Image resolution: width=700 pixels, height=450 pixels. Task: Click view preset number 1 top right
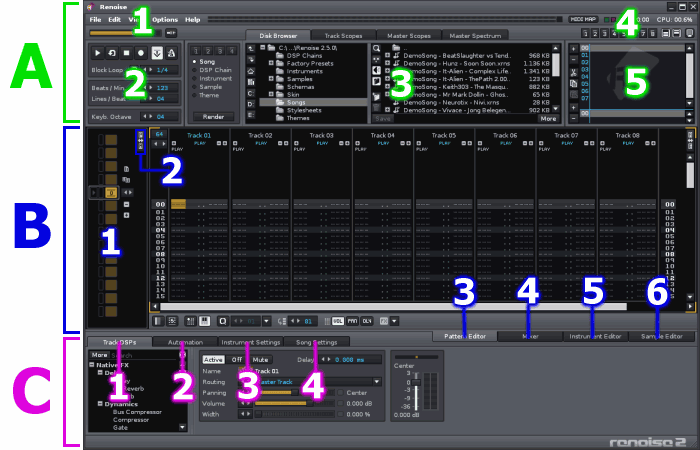click(585, 33)
